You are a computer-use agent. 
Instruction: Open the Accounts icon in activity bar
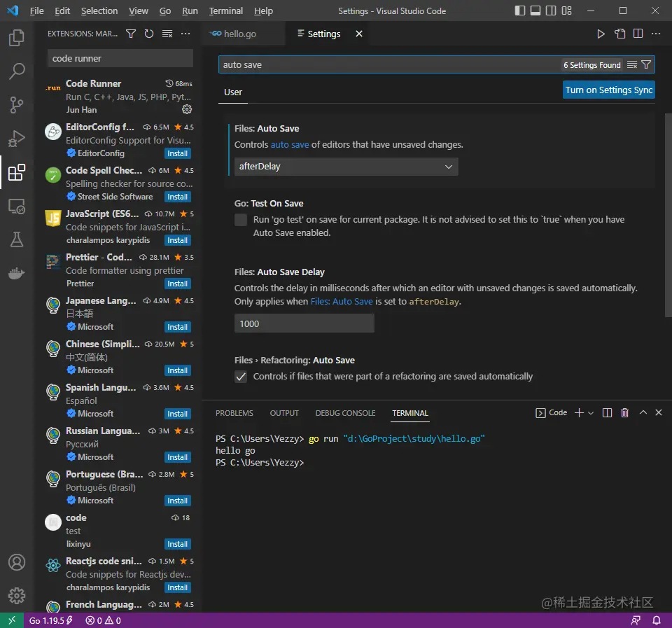pyautogui.click(x=17, y=562)
